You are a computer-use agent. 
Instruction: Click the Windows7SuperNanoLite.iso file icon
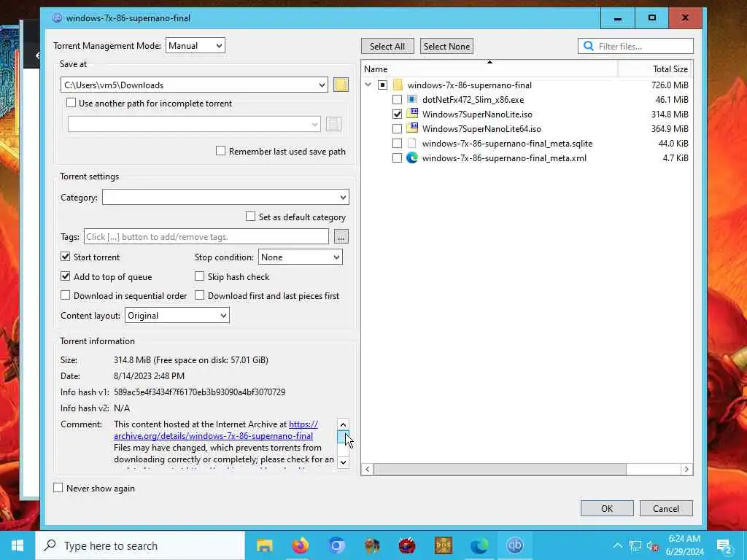(412, 114)
